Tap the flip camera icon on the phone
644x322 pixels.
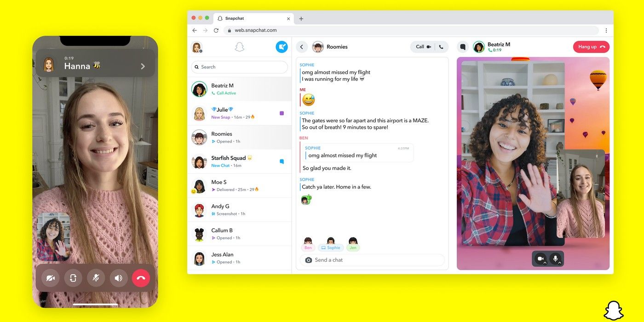(x=73, y=278)
